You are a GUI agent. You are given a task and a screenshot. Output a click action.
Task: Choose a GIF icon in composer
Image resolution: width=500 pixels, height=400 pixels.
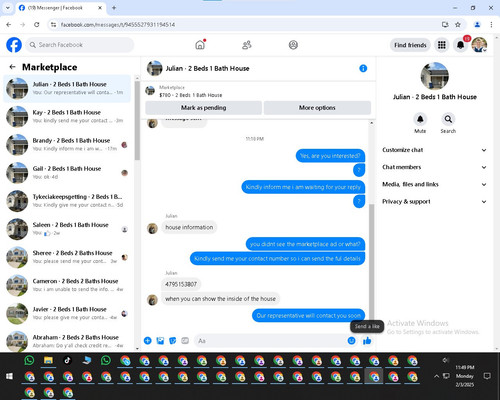(185, 341)
